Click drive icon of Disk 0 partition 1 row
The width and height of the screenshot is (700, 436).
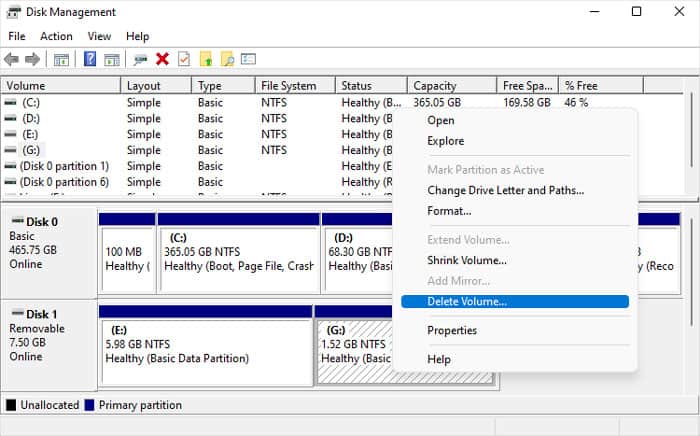pyautogui.click(x=10, y=166)
